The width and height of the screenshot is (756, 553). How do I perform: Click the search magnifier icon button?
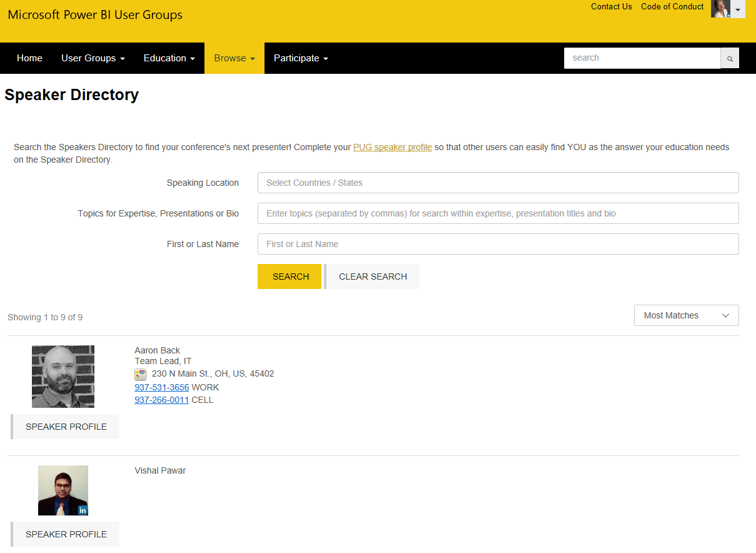(730, 58)
